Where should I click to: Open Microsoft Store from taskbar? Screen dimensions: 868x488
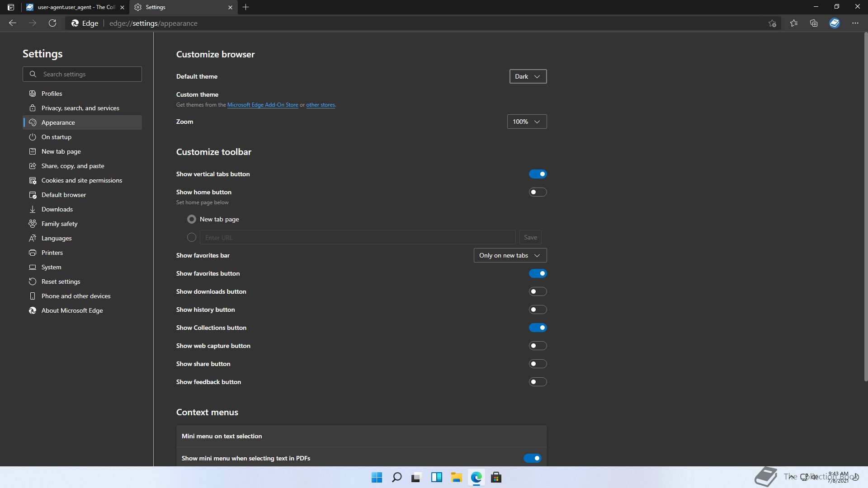[496, 477]
